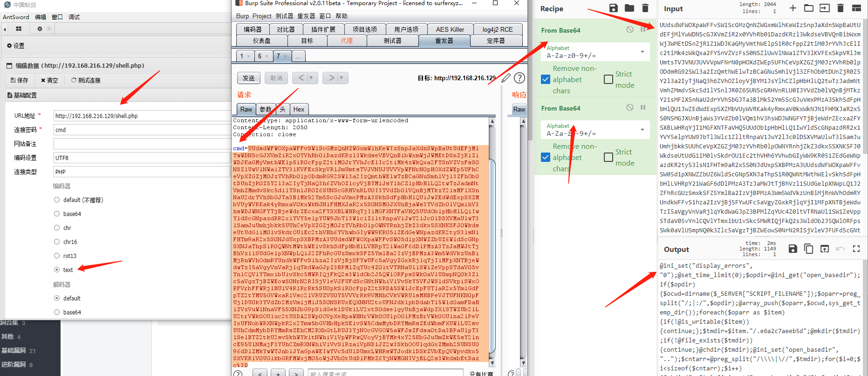Image resolution: width=868 pixels, height=376 pixels.
Task: Select the default decoder radio button
Action: pos(57,298)
